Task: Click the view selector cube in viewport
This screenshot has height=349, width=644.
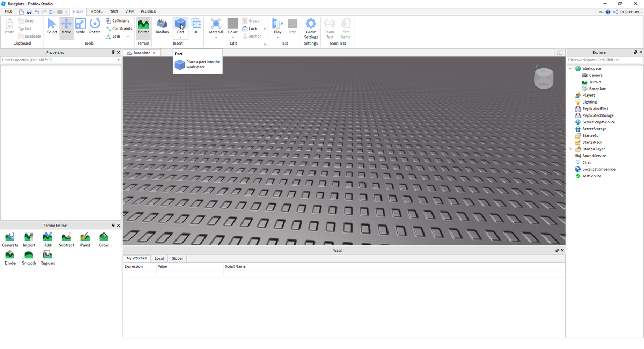Action: [x=543, y=79]
